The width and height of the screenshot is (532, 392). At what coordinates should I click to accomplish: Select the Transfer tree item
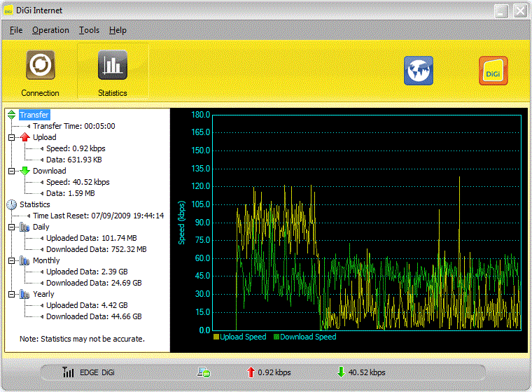34,115
